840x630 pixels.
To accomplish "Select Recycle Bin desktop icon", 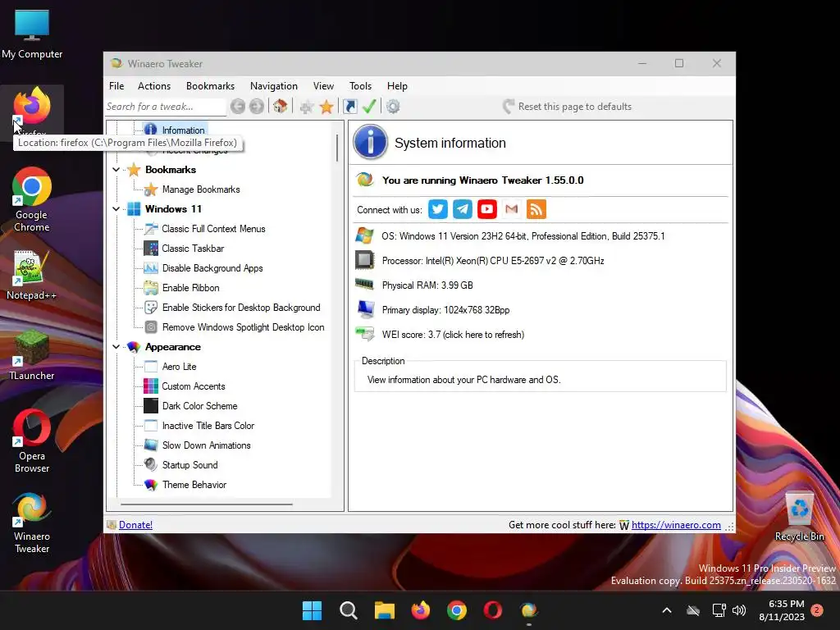I will coord(799,517).
